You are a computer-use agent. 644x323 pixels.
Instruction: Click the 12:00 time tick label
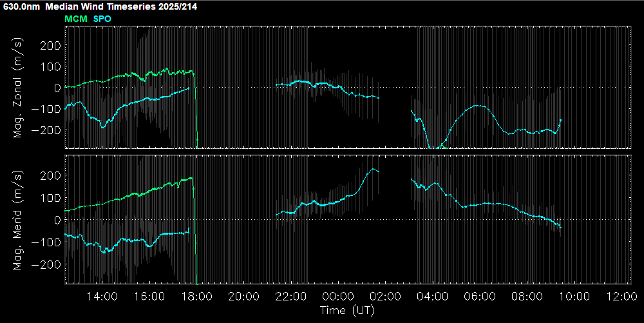[x=621, y=297]
